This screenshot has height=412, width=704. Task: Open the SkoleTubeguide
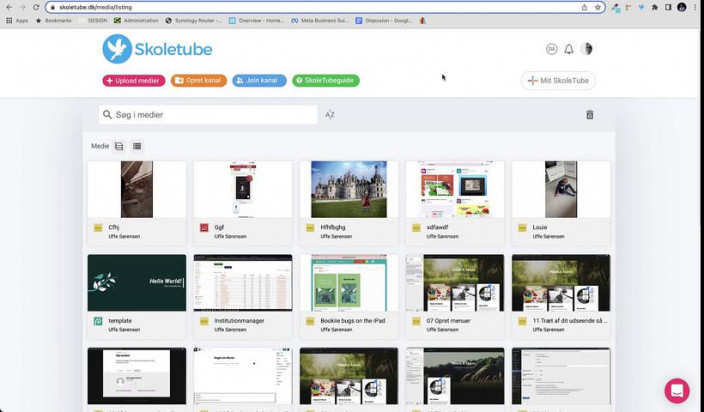pos(325,80)
